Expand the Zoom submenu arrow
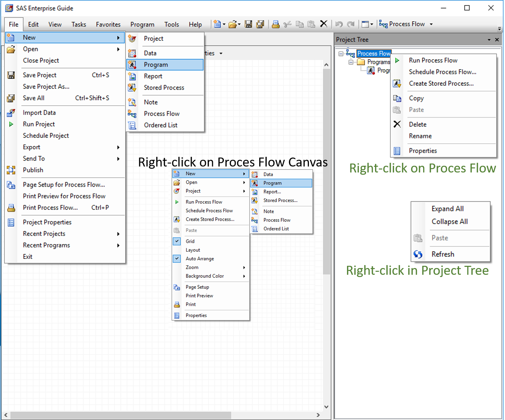The height and width of the screenshot is (420, 505). (x=245, y=267)
